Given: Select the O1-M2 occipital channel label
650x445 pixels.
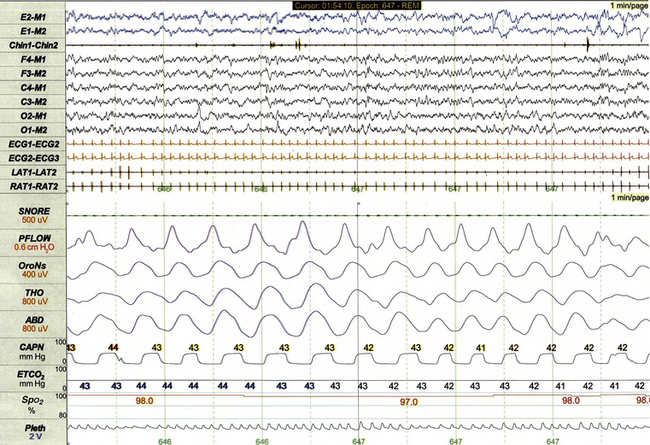Looking at the screenshot, I should [x=32, y=129].
